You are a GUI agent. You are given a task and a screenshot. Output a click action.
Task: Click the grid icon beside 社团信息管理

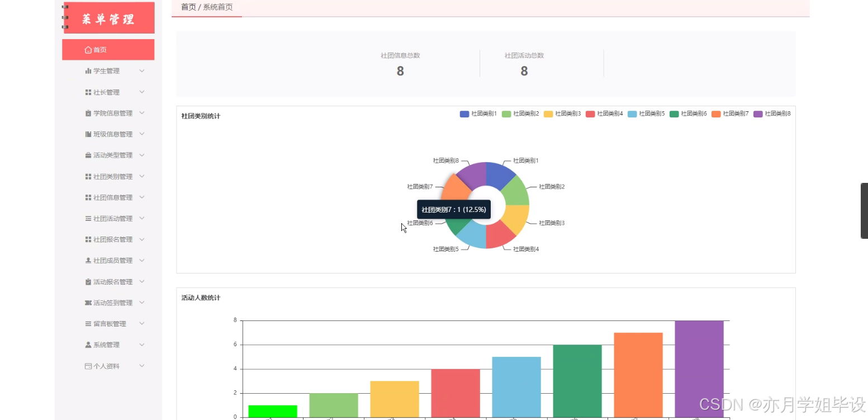click(x=88, y=197)
